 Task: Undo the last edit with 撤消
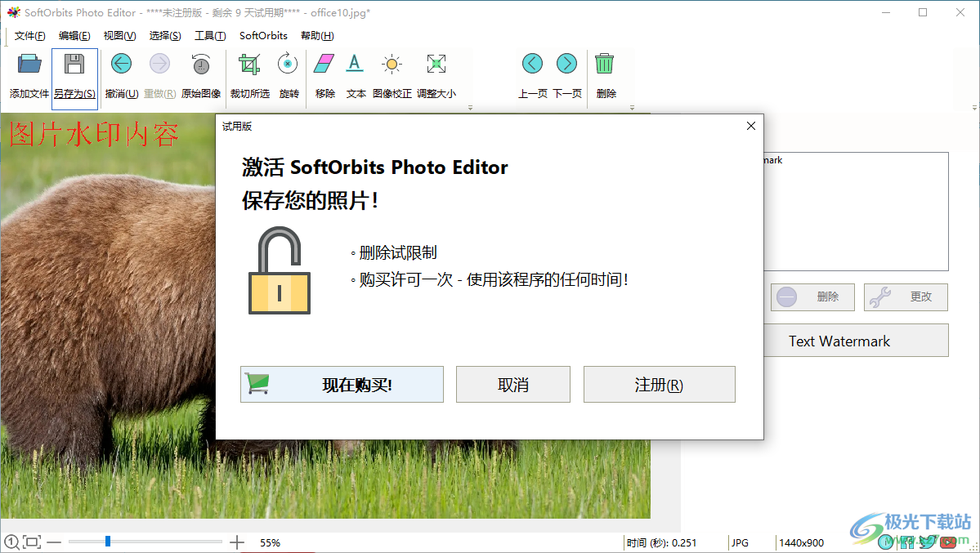tap(121, 74)
